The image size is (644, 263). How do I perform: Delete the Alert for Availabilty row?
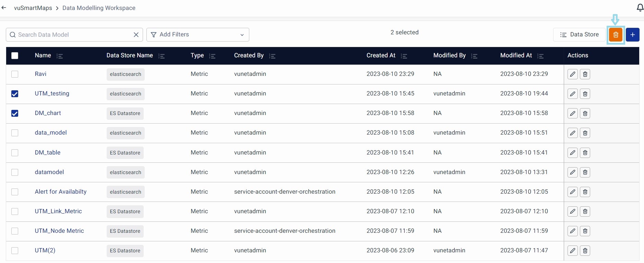tap(585, 192)
